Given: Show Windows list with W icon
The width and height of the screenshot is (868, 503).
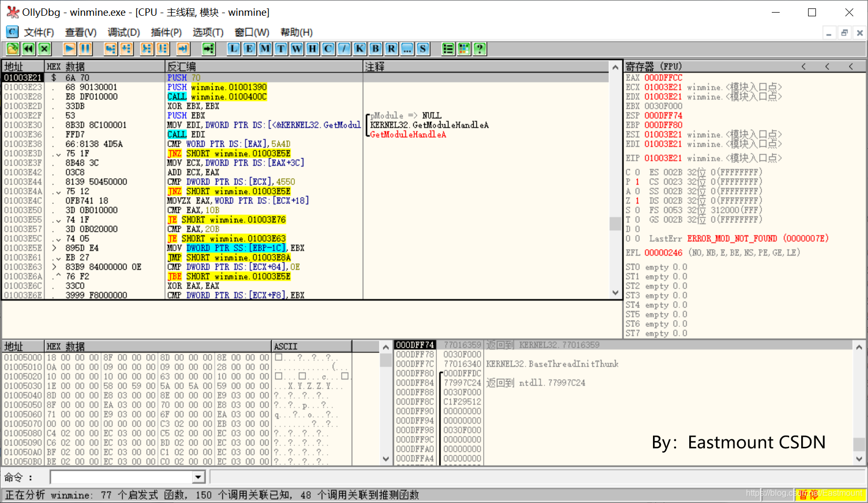Looking at the screenshot, I should coord(297,49).
